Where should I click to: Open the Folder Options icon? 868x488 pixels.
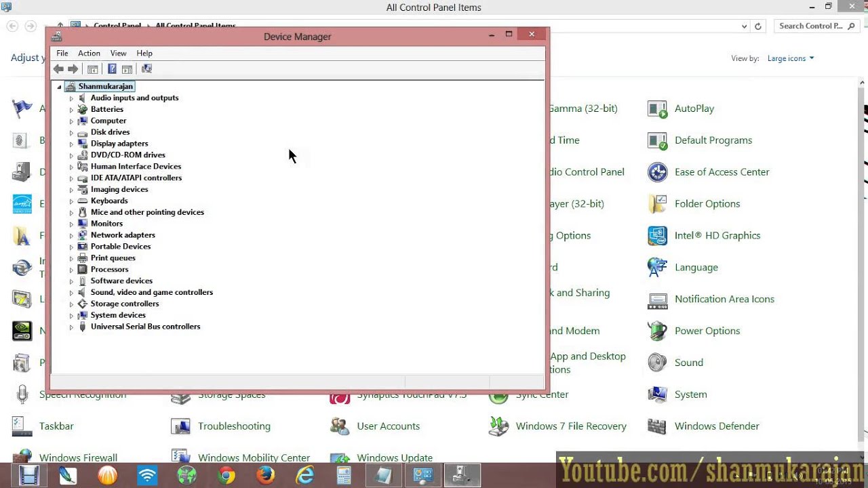tap(657, 204)
